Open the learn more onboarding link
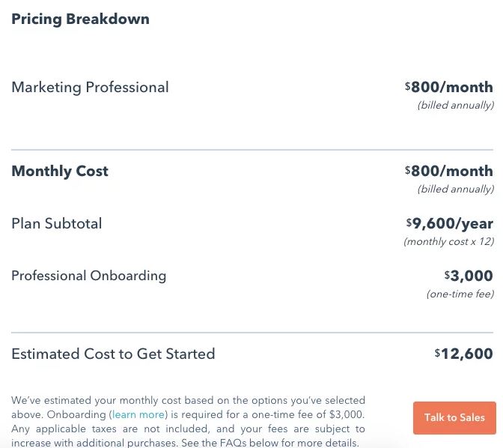The height and width of the screenshot is (448, 503). click(x=138, y=414)
